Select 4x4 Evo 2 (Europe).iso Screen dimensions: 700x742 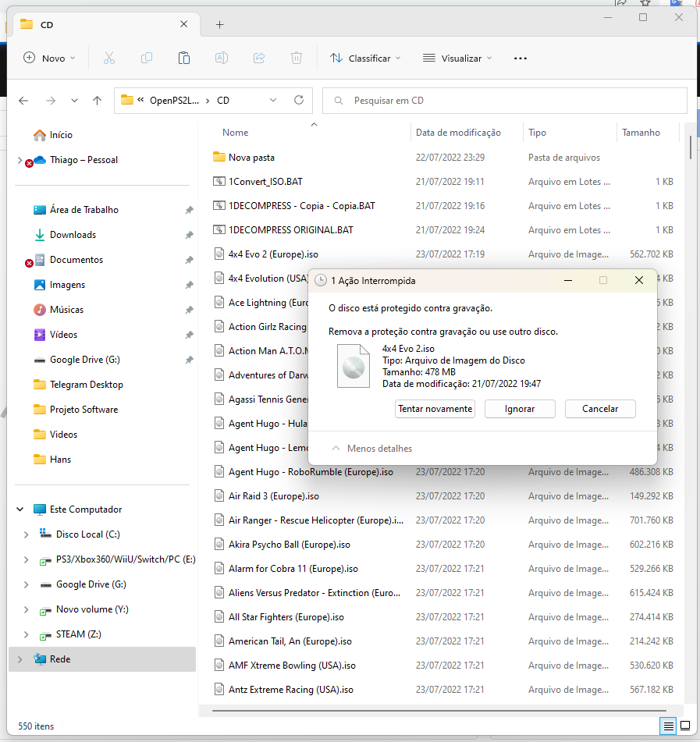point(273,254)
